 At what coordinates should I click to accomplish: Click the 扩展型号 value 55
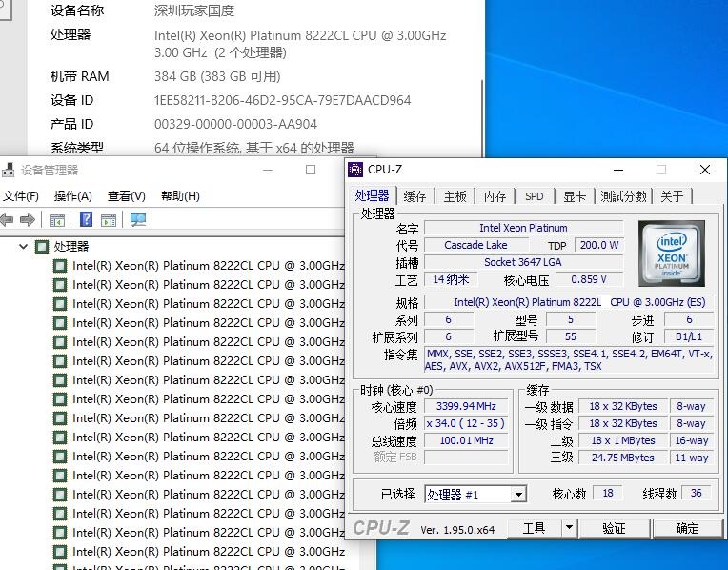[571, 336]
